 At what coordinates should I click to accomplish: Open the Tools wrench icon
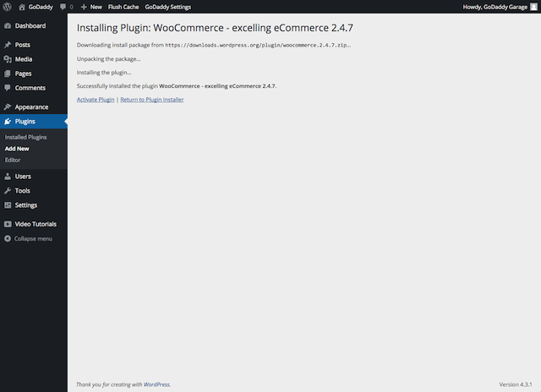(x=8, y=191)
